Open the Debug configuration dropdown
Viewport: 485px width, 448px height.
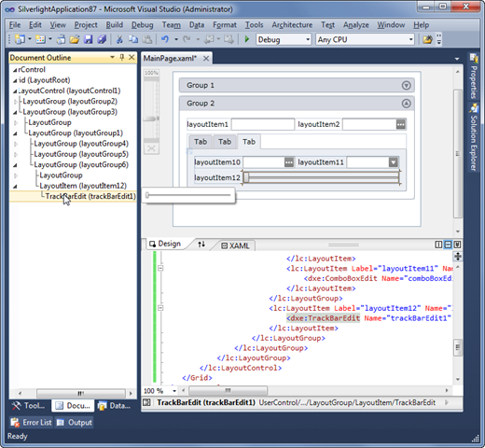point(308,40)
